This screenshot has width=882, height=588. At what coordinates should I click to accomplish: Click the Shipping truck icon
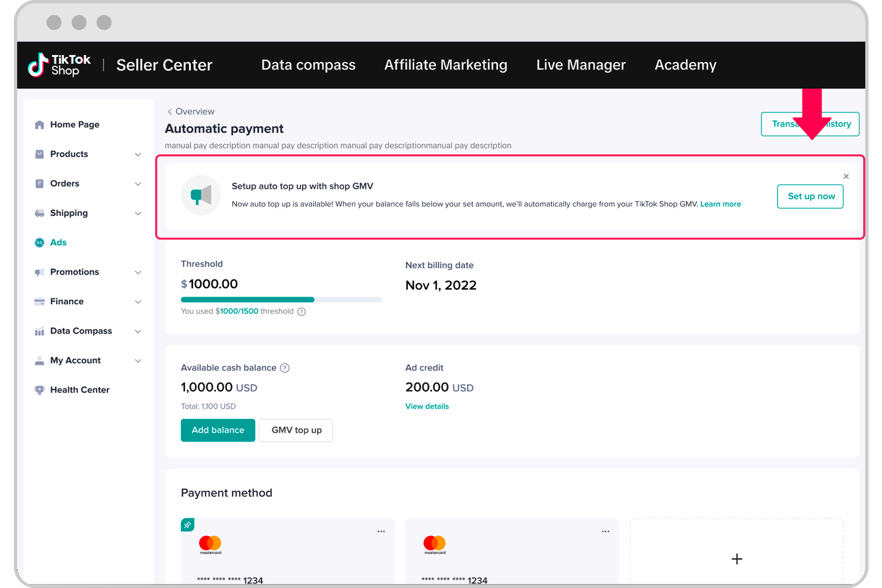point(39,213)
